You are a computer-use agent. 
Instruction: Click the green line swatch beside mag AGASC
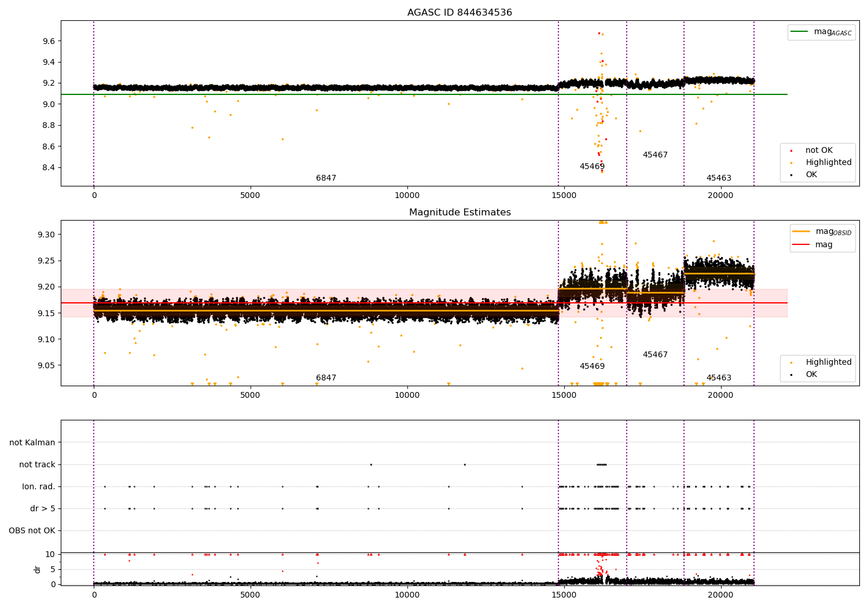[800, 32]
